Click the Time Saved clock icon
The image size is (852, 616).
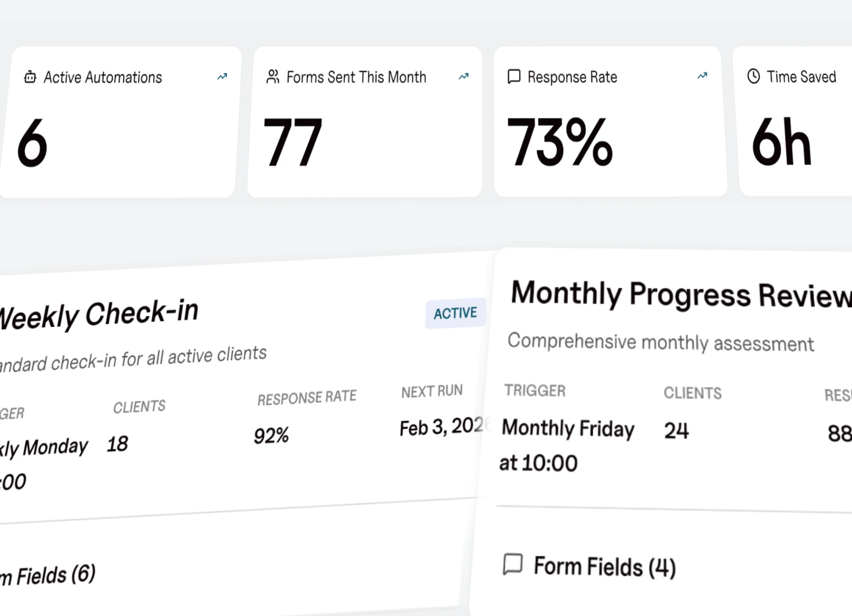coord(754,76)
